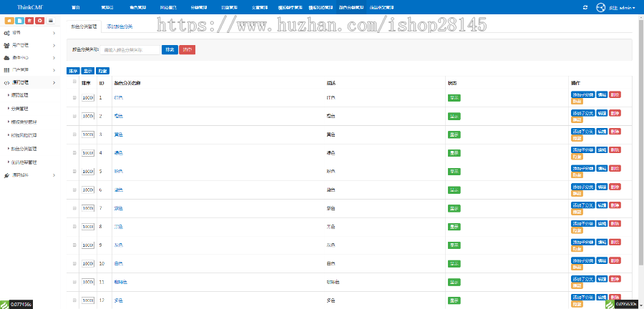Click the blue 搜索 search button

(x=170, y=49)
